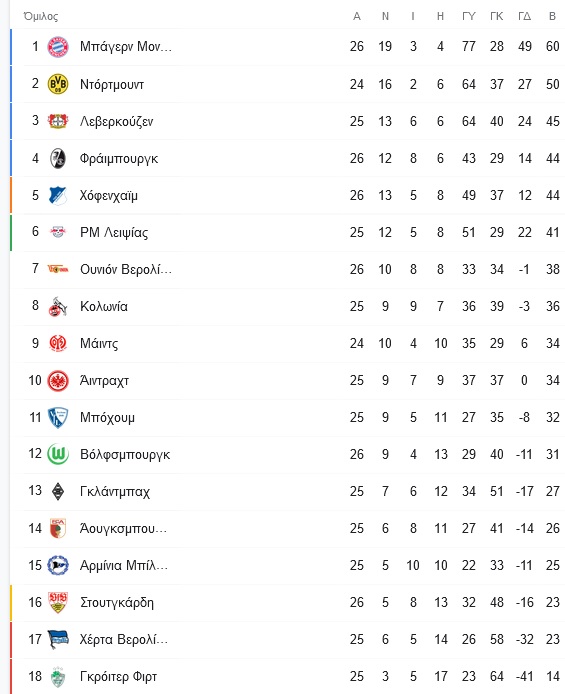Click the Hertha Berlin flag logo

pyautogui.click(x=58, y=639)
